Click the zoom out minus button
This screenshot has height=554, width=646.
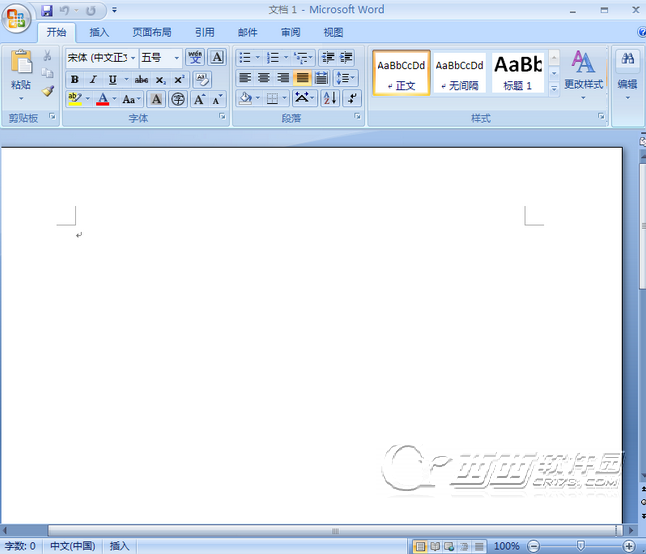pyautogui.click(x=534, y=547)
